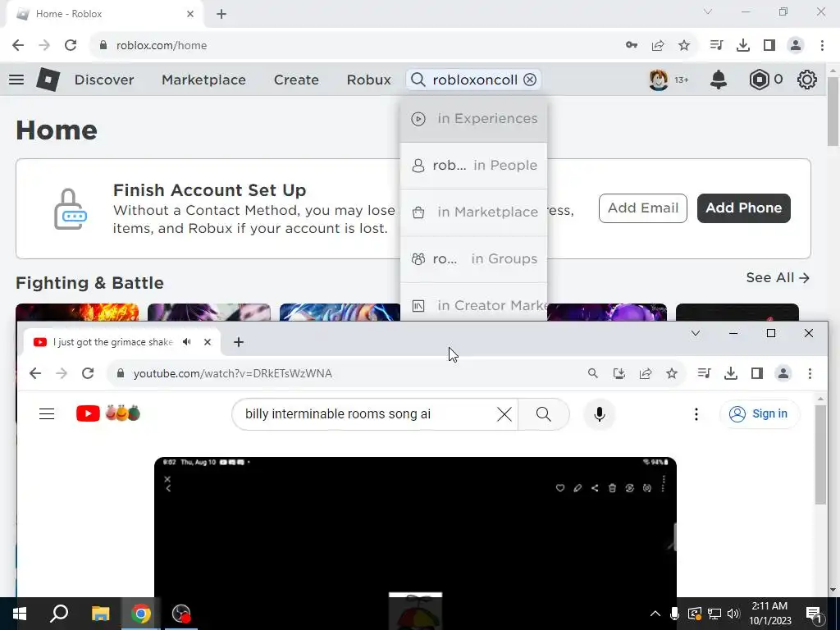Open File Explorer from taskbar
Viewport: 840px width, 630px height.
(100, 614)
